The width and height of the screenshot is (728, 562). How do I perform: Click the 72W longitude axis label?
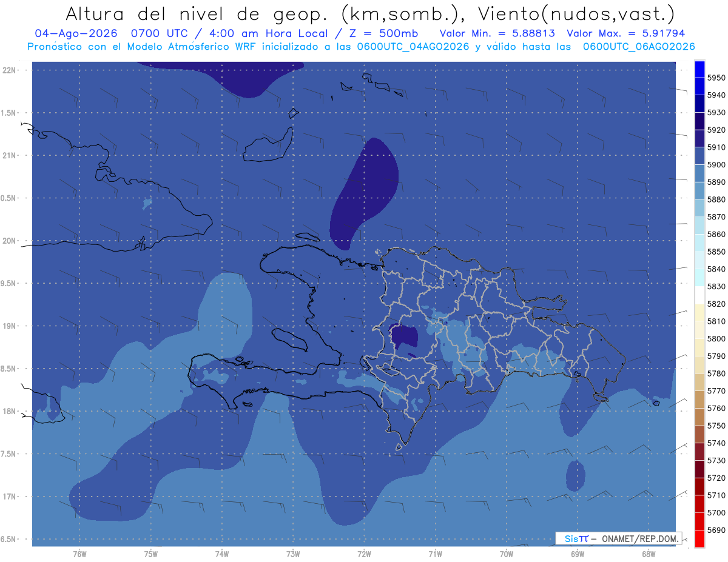point(364,554)
